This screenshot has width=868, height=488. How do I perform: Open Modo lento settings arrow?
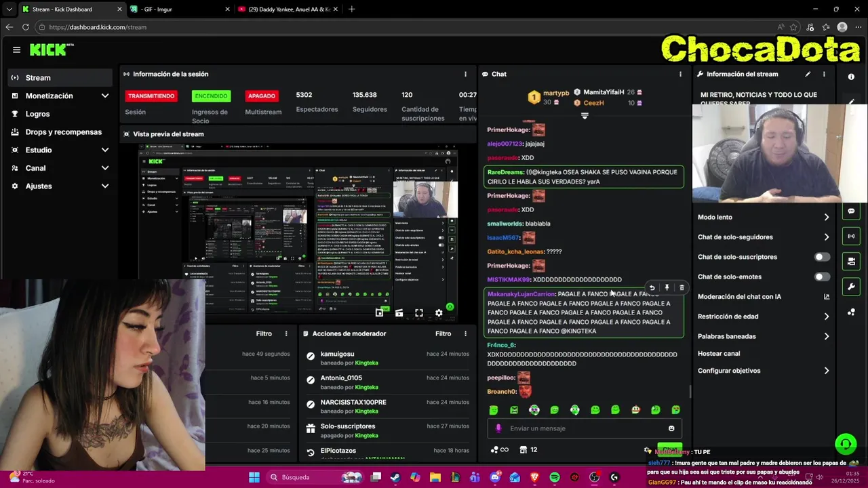[x=826, y=217]
